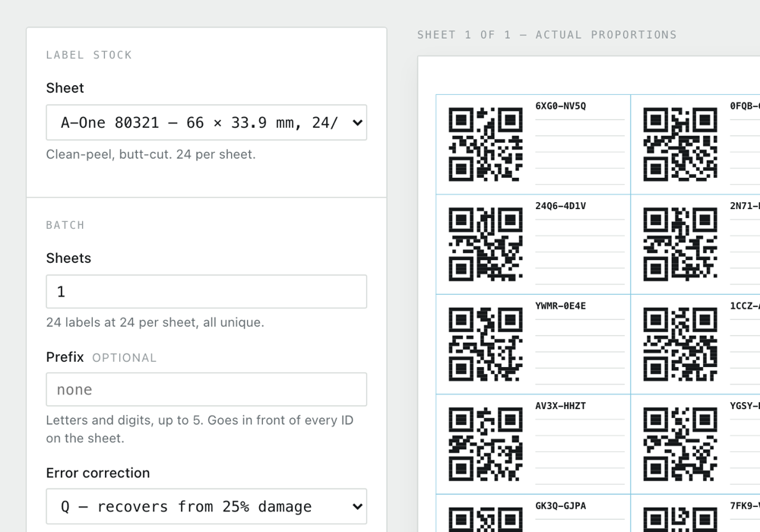The width and height of the screenshot is (760, 532).
Task: Click the QR code for label YWMR-0E4E
Action: pyautogui.click(x=486, y=344)
